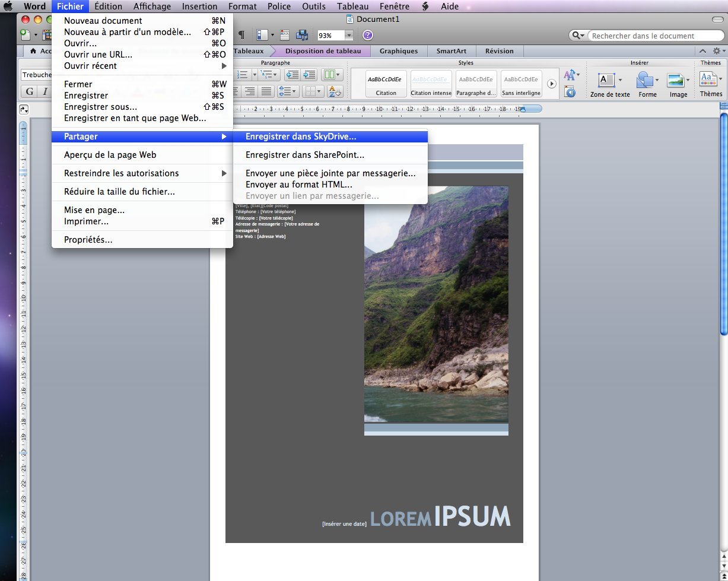
Task: Open the script menu icon before Aide
Action: coord(425,7)
